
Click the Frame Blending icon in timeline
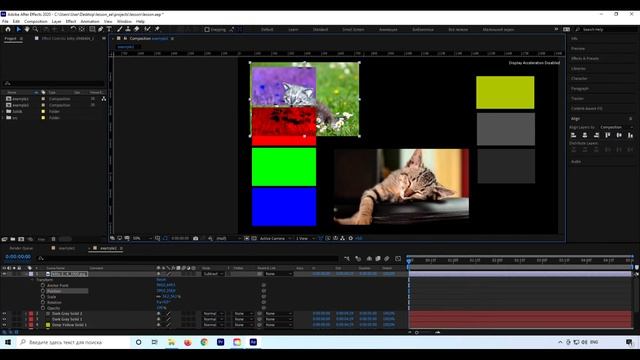click(x=378, y=259)
